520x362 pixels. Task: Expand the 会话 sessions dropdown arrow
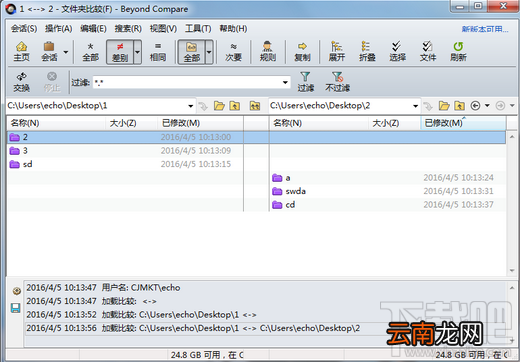click(66, 52)
